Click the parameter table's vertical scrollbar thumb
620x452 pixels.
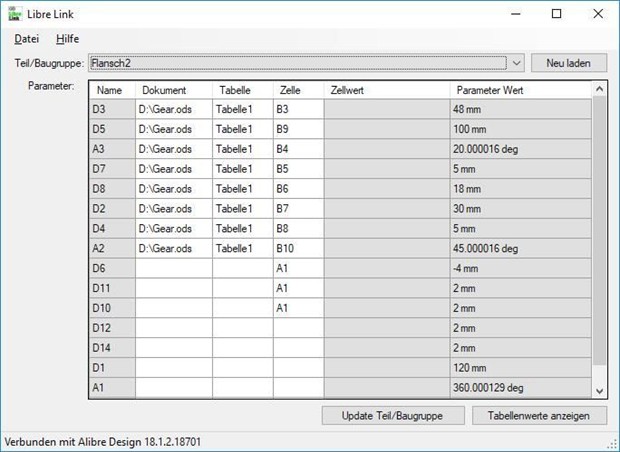(x=599, y=231)
